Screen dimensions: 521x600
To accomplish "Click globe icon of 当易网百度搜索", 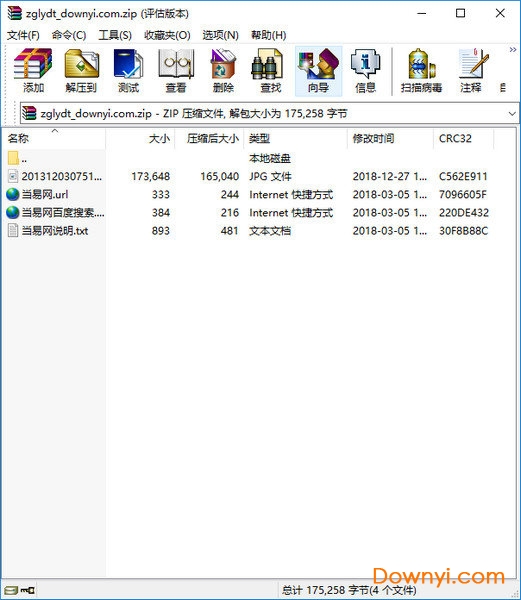I will pos(13,212).
